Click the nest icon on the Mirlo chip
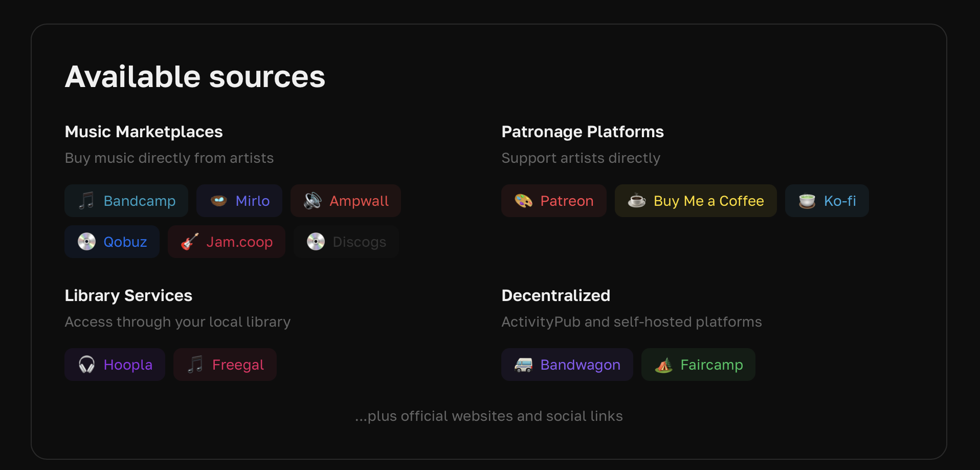980x470 pixels. click(x=218, y=201)
